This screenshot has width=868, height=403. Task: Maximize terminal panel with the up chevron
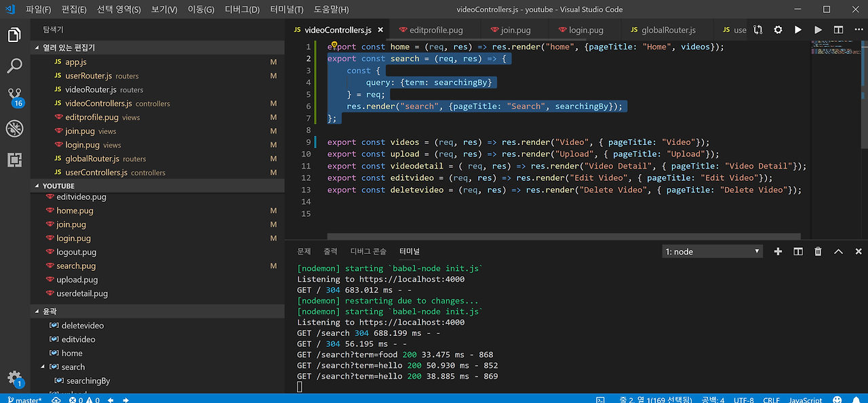(838, 251)
